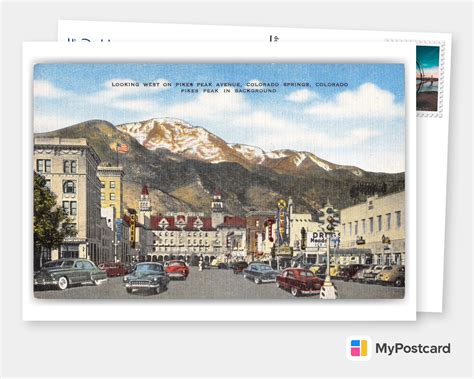This screenshot has width=474, height=379.
Task: Click the MyPostcard brand name text
Action: pos(413,349)
